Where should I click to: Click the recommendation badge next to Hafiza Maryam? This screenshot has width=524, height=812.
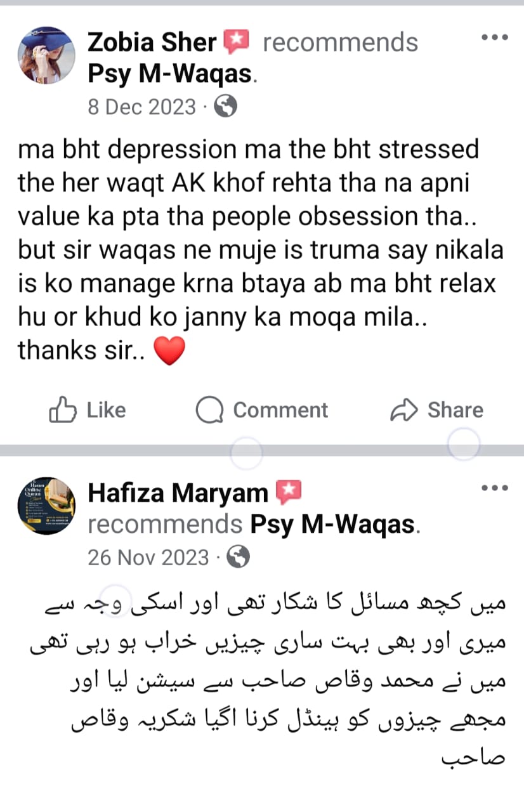click(287, 492)
